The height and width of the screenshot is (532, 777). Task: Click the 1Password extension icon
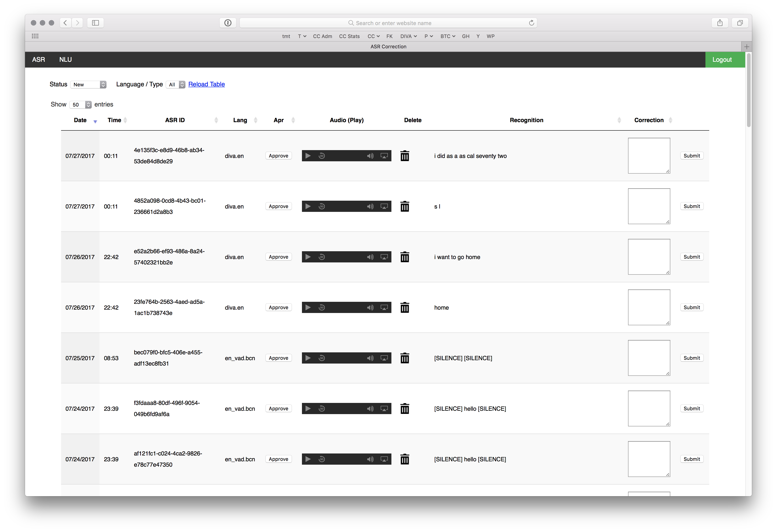(x=228, y=23)
